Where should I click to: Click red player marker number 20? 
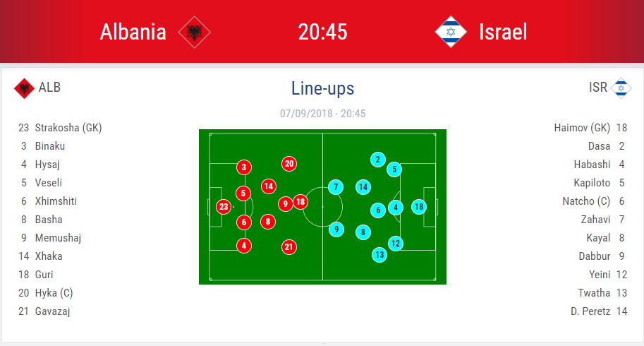click(288, 164)
